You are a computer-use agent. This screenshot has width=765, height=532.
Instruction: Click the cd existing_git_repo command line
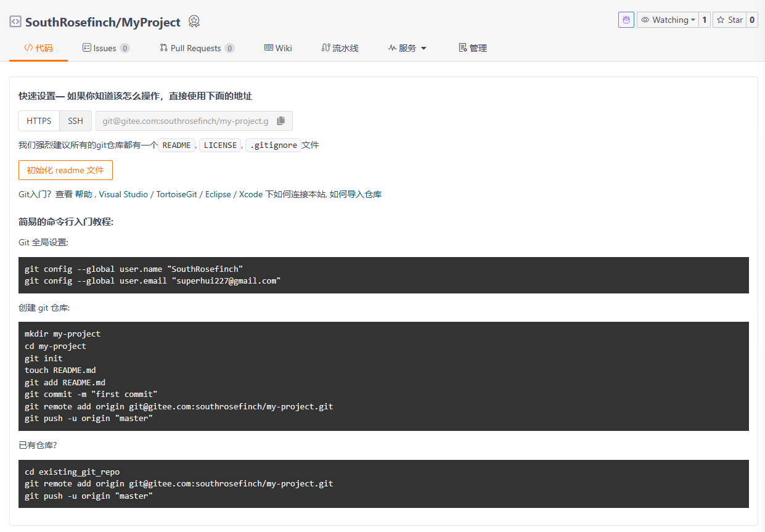[x=72, y=472]
